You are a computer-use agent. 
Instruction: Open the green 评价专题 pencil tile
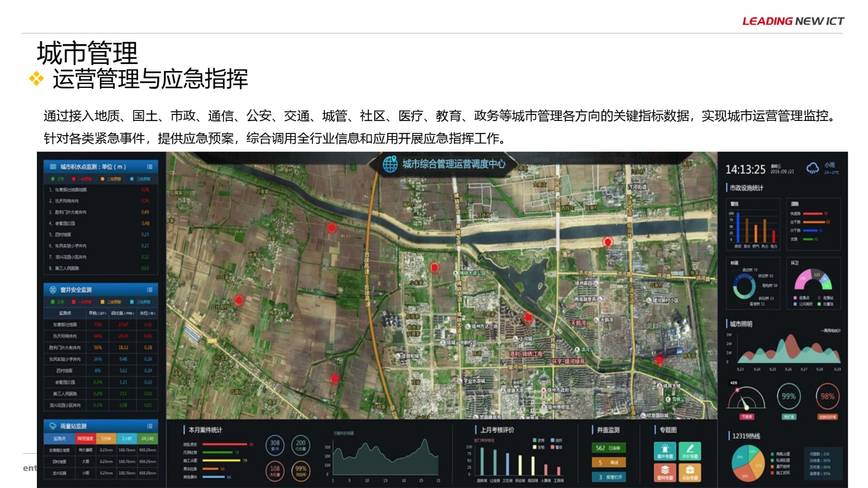(x=690, y=451)
